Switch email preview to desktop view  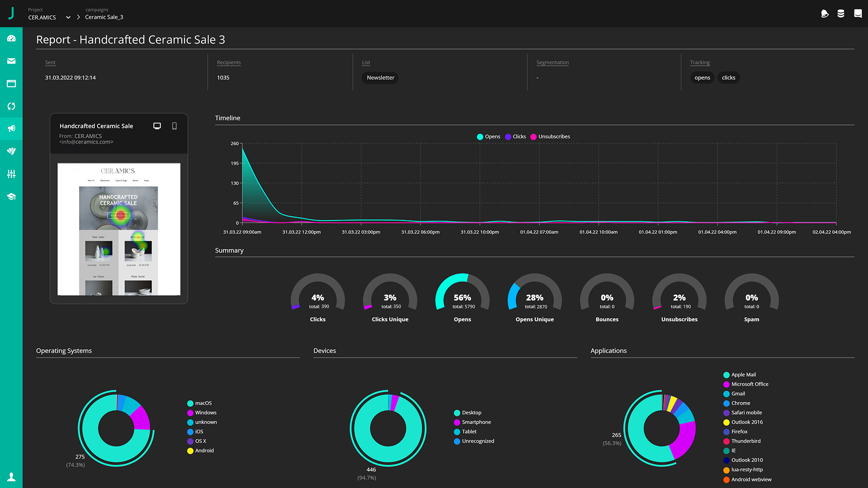(x=157, y=126)
